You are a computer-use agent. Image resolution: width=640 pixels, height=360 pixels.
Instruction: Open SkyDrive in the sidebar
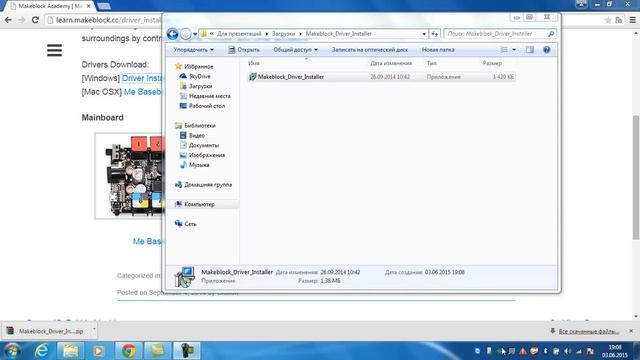click(x=195, y=76)
